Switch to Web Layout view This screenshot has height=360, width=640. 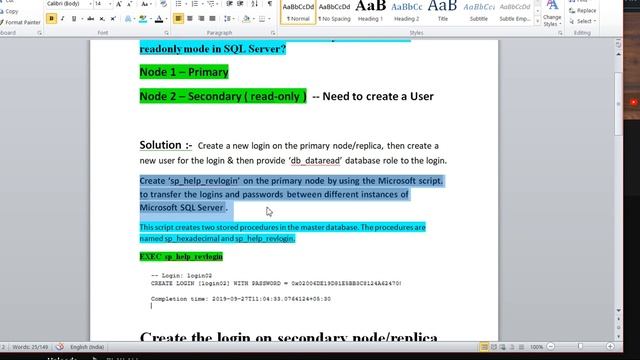coord(502,347)
